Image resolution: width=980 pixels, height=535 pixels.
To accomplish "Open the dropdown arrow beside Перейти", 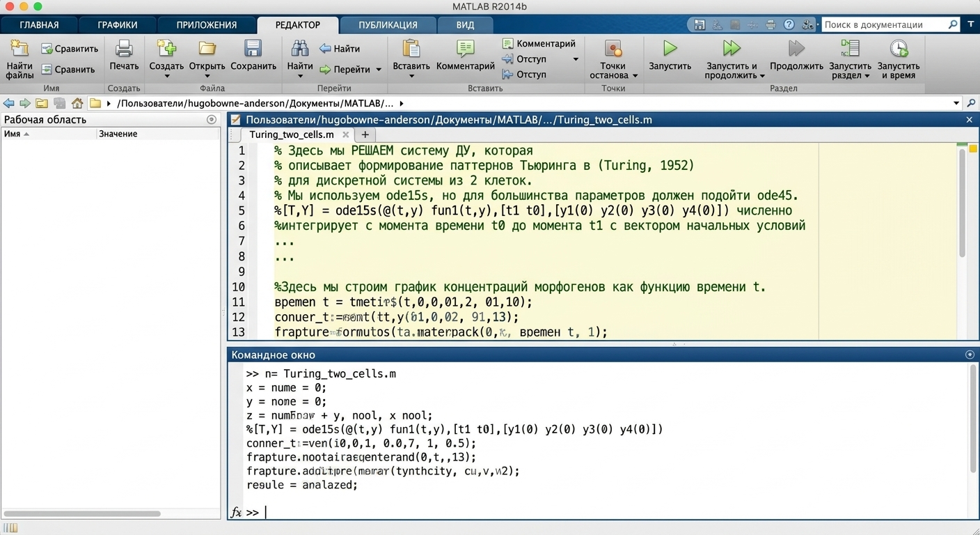I will 379,70.
